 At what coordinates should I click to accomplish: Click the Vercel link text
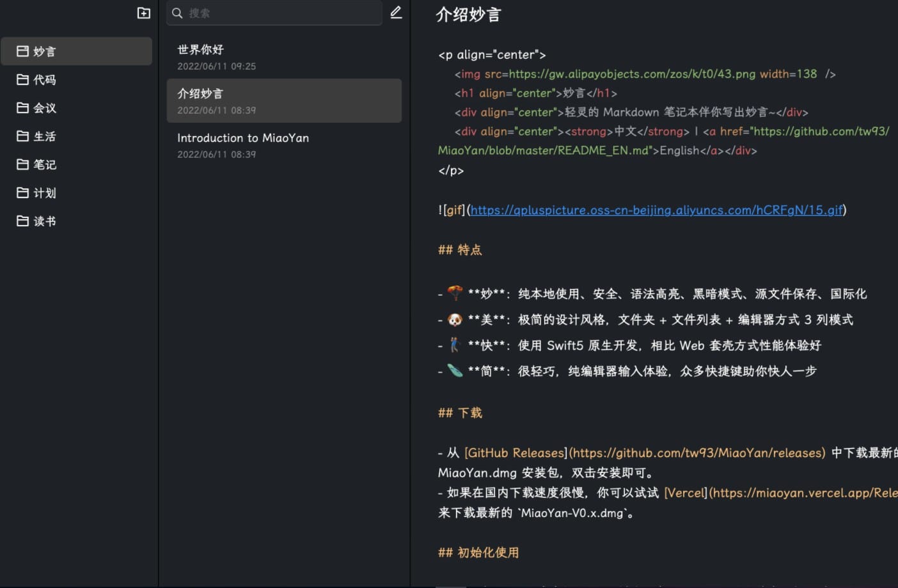pyautogui.click(x=686, y=493)
